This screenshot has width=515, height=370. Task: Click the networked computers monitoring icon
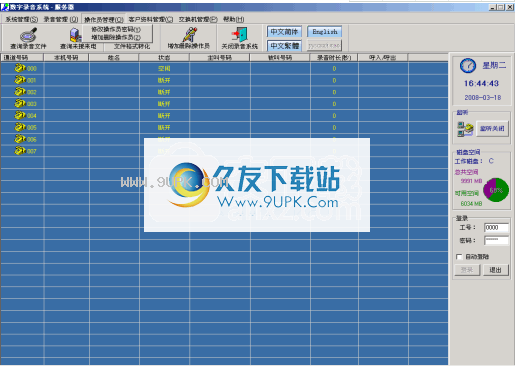[x=465, y=129]
